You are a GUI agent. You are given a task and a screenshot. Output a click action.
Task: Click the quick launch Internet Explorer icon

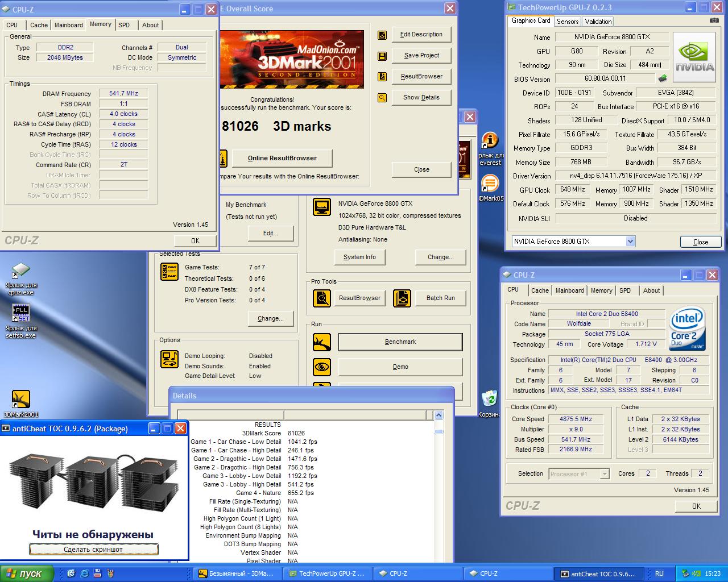point(85,573)
